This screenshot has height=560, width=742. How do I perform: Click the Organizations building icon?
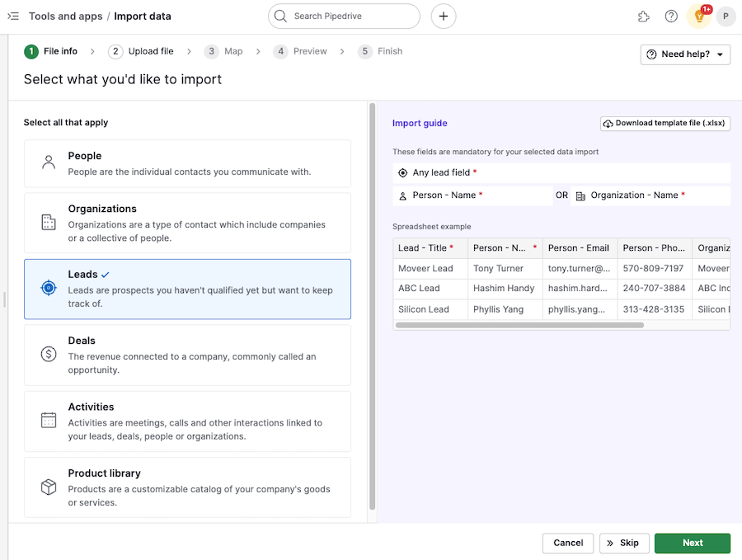[x=49, y=222]
